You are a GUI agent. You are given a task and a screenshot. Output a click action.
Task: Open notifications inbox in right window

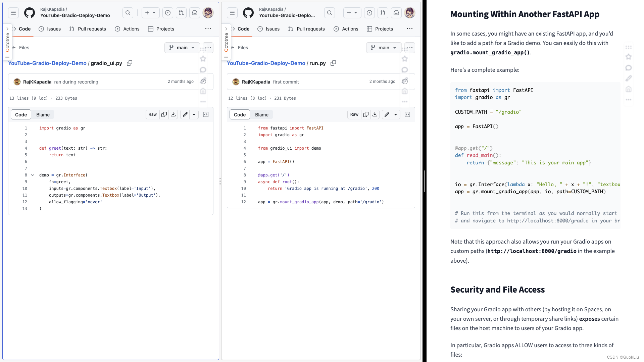396,13
